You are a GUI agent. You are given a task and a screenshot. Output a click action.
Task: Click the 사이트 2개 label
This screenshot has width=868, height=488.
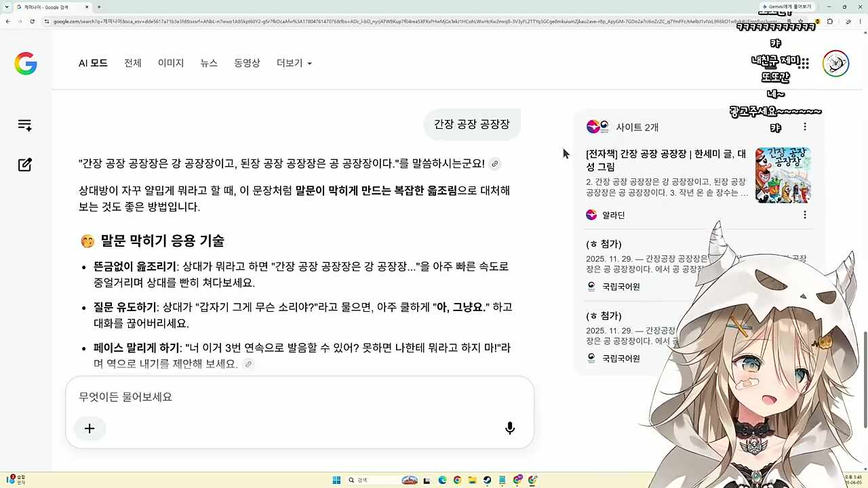coord(637,127)
